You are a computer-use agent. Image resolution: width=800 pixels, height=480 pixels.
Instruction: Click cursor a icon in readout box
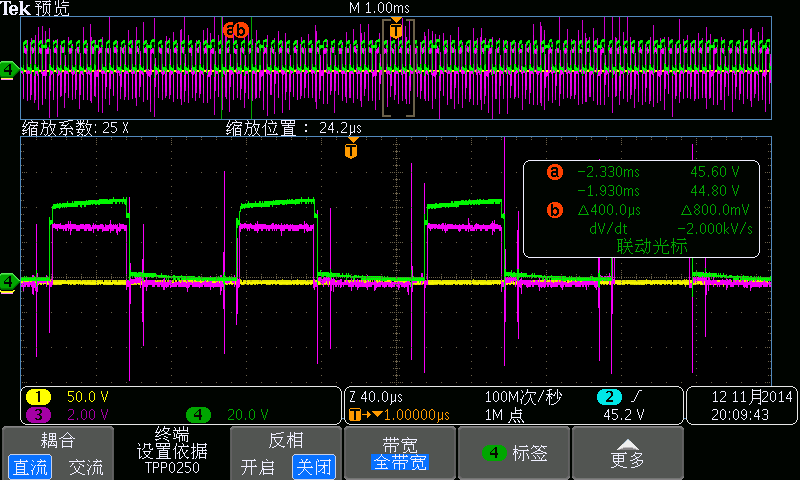(x=555, y=172)
